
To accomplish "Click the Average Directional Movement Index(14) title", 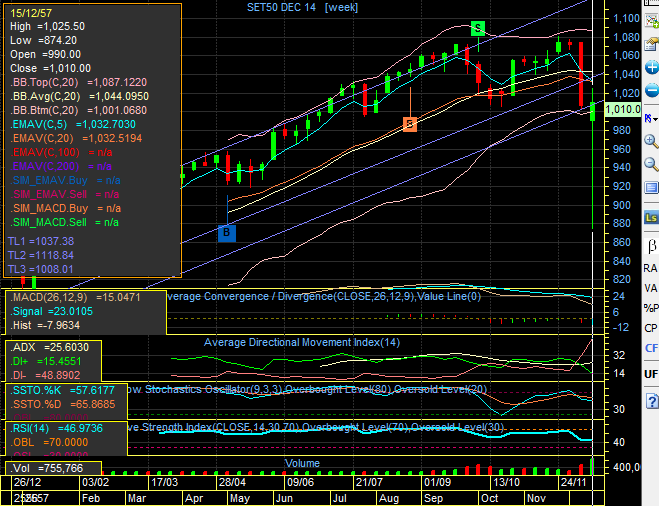I will pyautogui.click(x=302, y=343).
